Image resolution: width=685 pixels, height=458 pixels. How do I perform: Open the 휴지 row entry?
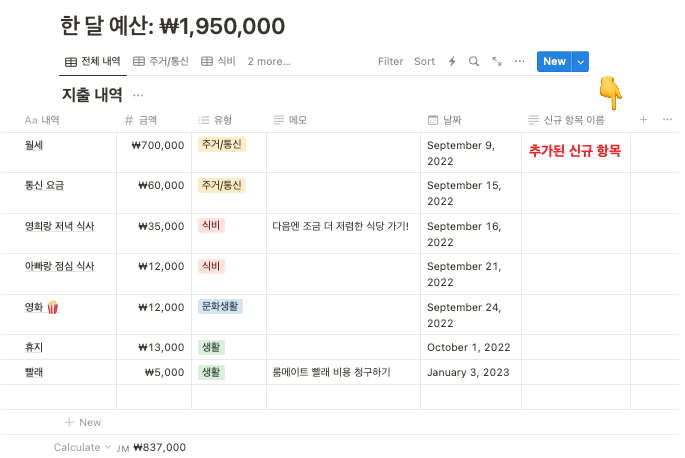click(x=34, y=347)
